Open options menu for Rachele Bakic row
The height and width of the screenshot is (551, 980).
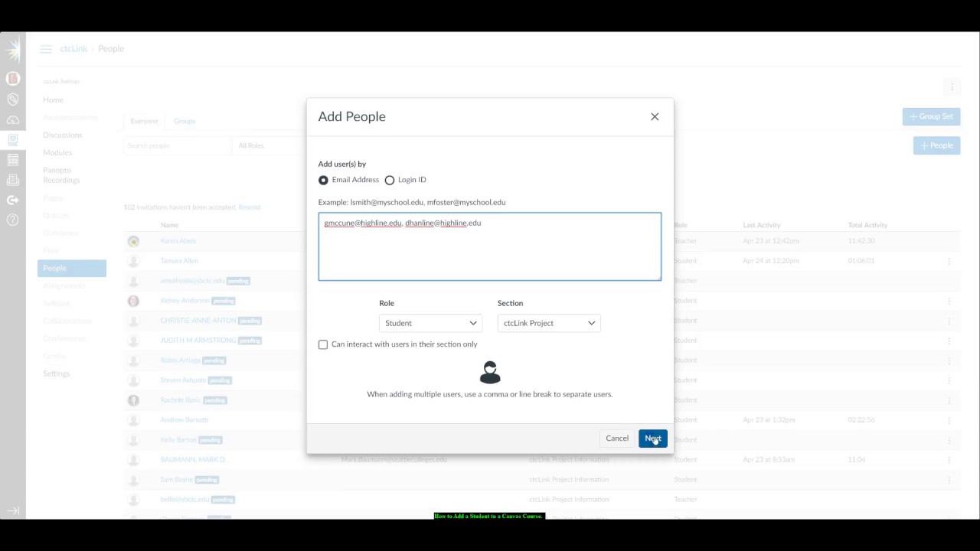[949, 400]
